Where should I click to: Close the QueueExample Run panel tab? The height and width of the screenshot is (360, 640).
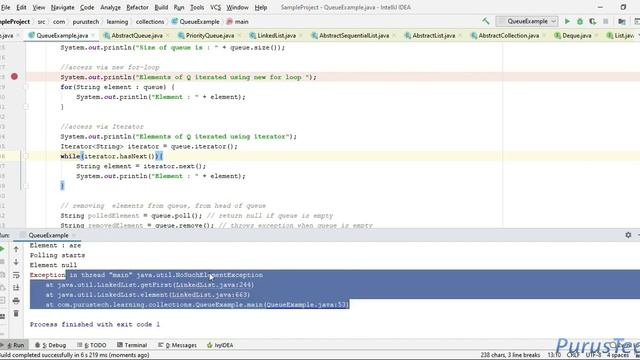pyautogui.click(x=74, y=235)
